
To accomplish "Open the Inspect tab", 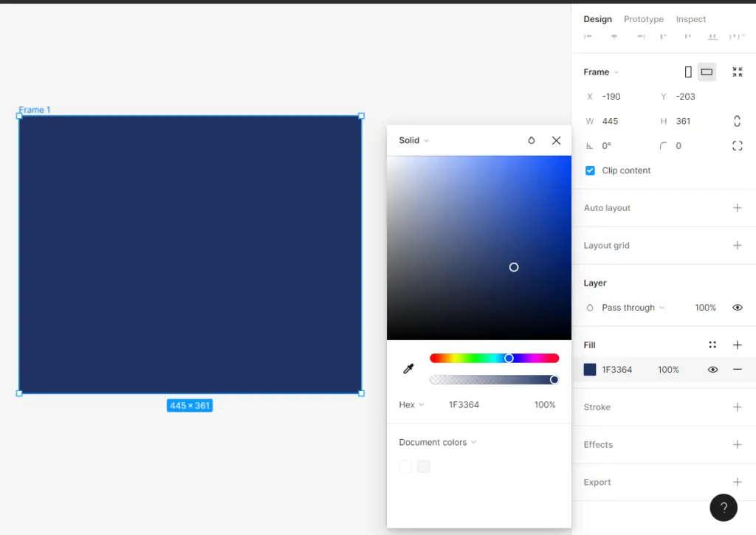I will click(690, 19).
